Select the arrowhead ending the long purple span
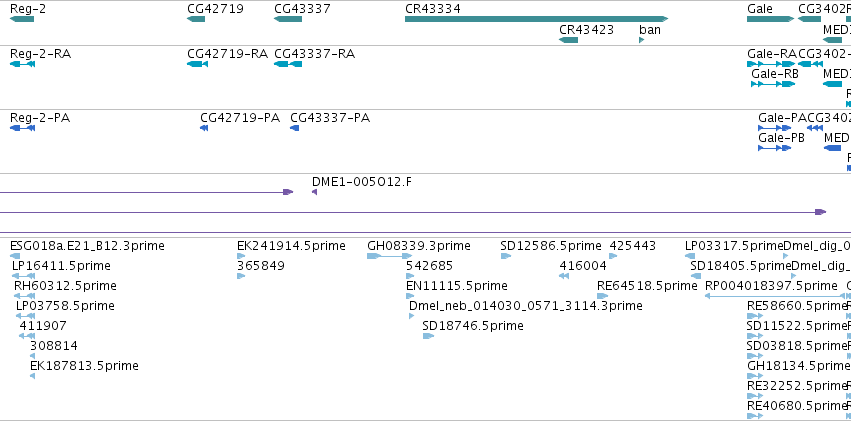Image resolution: width=851 pixels, height=421 pixels. (x=821, y=212)
